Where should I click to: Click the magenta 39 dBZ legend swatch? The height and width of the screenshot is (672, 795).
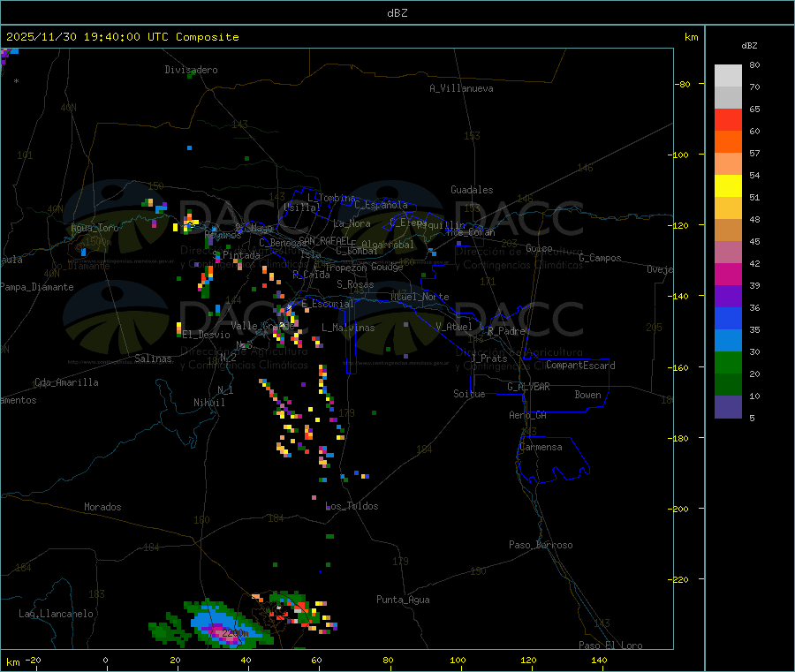pyautogui.click(x=728, y=274)
